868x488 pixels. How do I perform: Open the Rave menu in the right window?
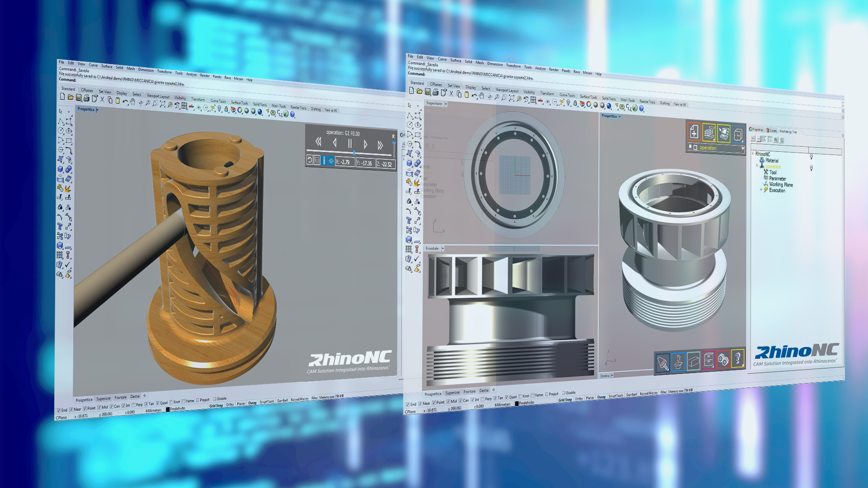coord(576,71)
